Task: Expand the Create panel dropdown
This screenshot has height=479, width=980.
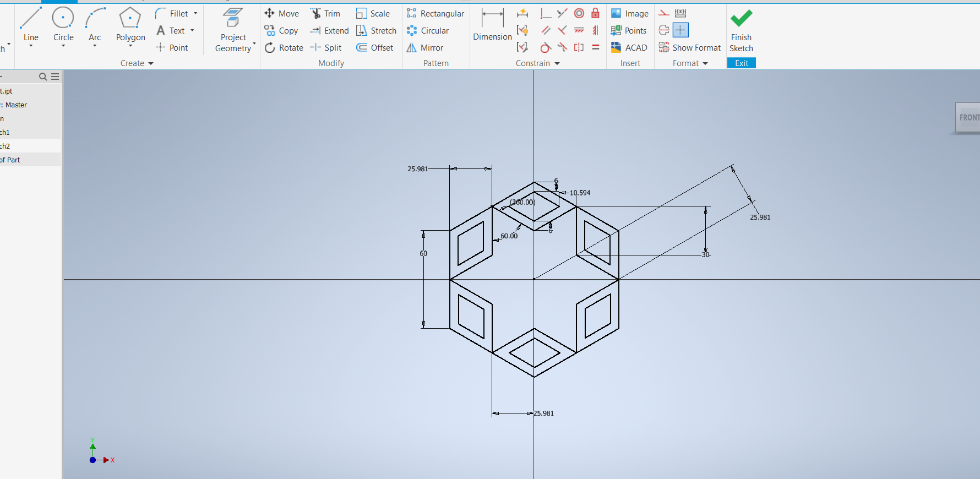Action: [151, 63]
